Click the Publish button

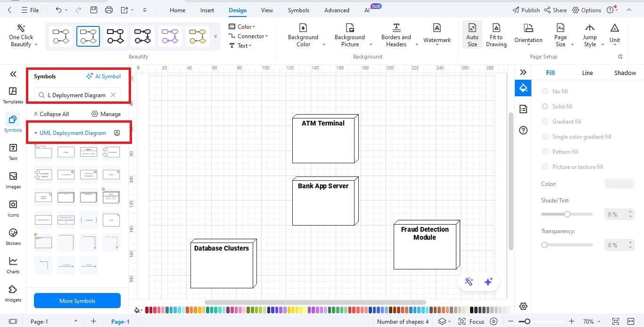coord(526,10)
